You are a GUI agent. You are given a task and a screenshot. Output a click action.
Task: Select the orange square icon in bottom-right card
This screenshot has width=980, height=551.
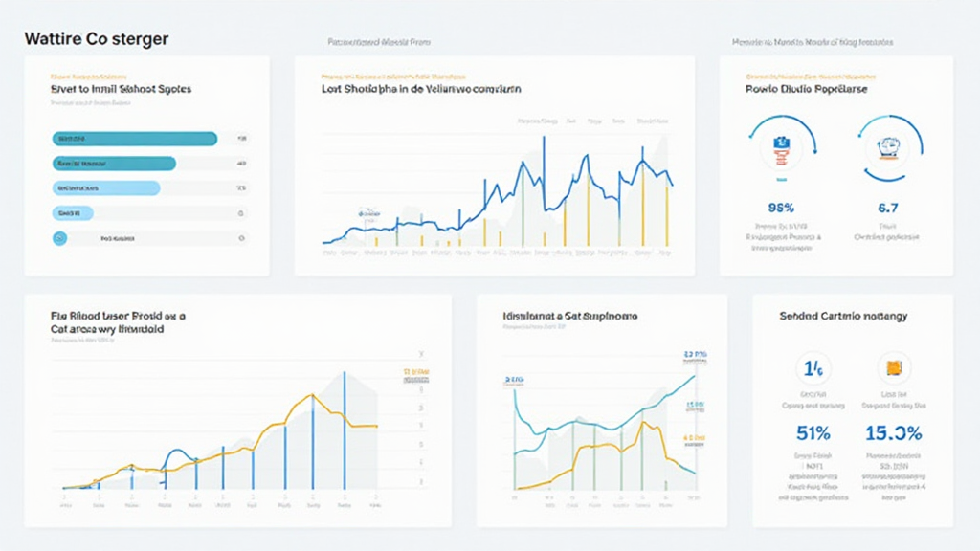pyautogui.click(x=895, y=367)
